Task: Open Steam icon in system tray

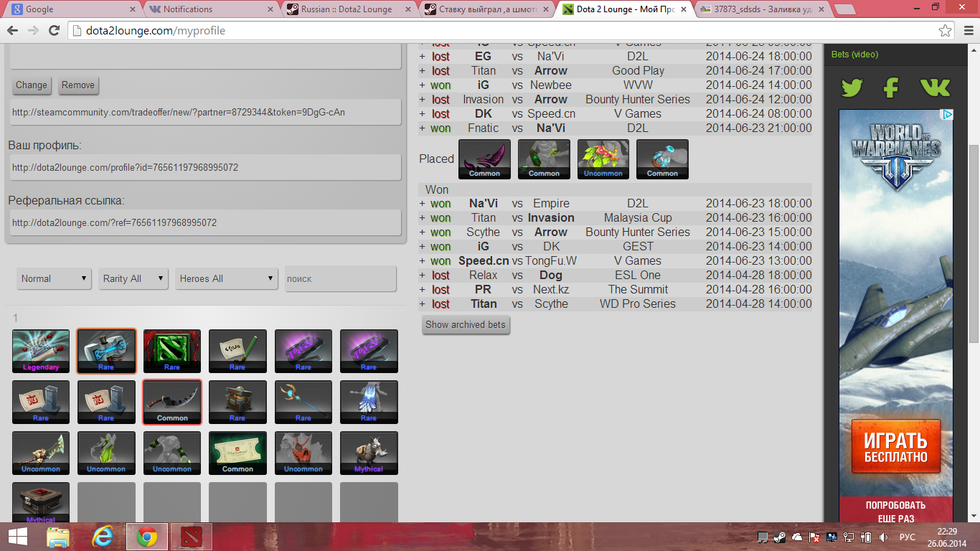Action: click(x=780, y=537)
